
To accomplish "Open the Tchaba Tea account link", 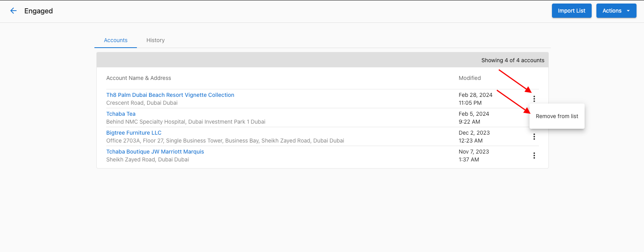I will point(121,114).
